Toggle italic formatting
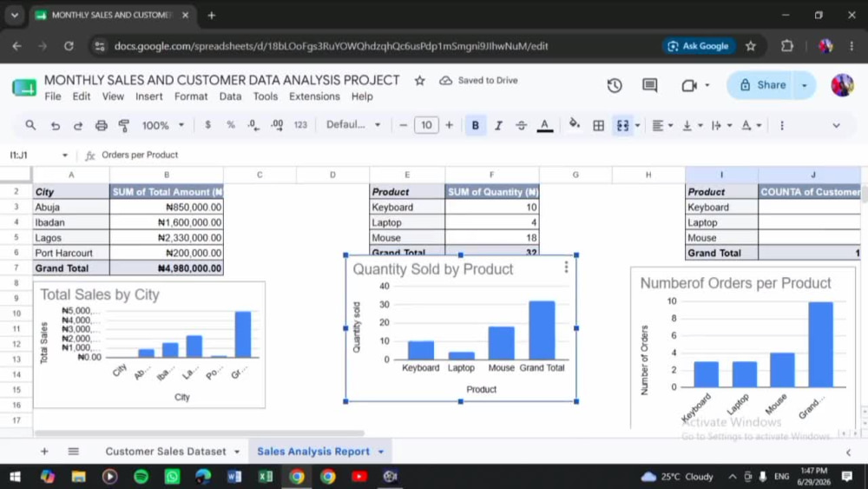This screenshot has height=489, width=868. tap(498, 126)
